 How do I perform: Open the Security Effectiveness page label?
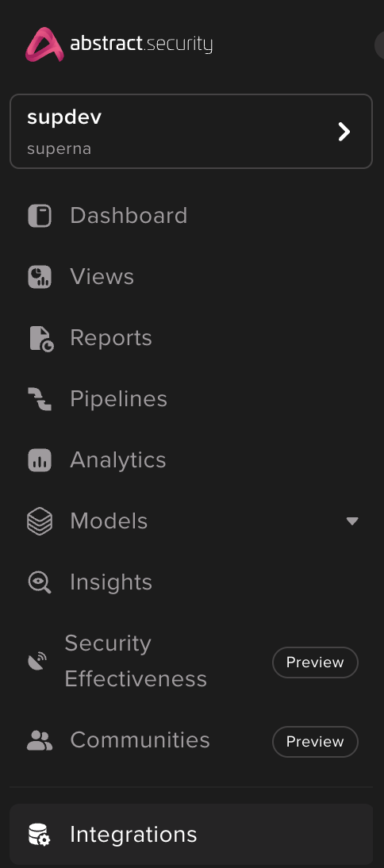tap(136, 661)
